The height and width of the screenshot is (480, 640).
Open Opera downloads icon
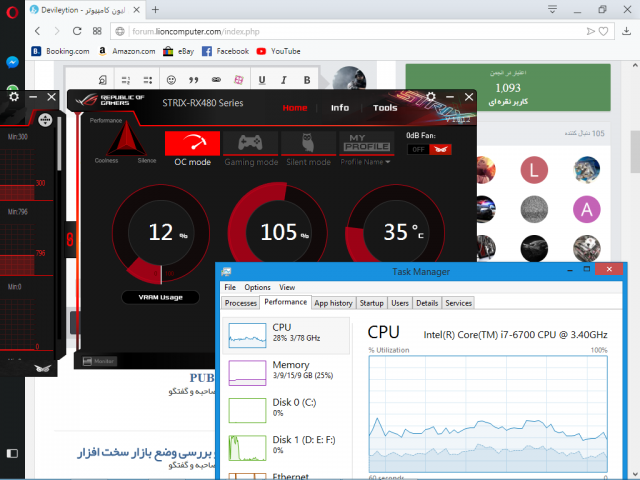[x=626, y=31]
